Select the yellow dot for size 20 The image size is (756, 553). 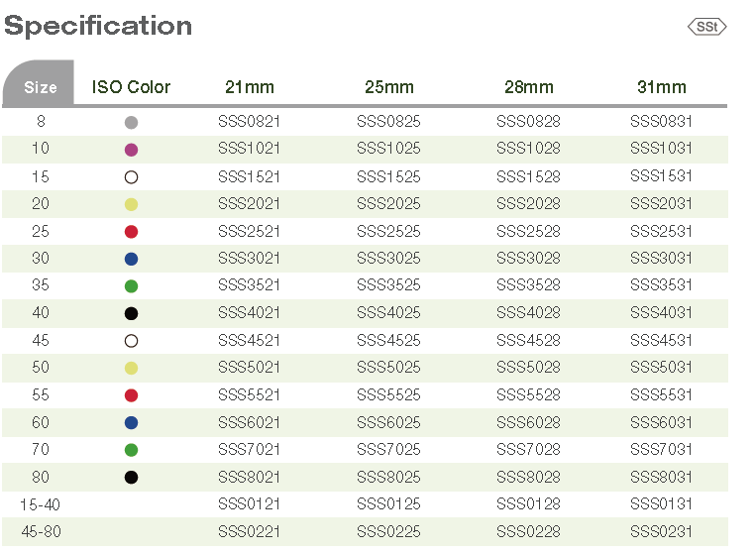[131, 205]
